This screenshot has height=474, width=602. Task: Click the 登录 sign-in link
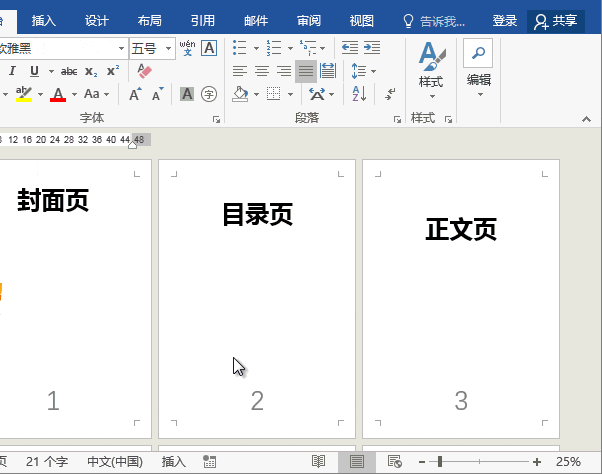(x=505, y=20)
